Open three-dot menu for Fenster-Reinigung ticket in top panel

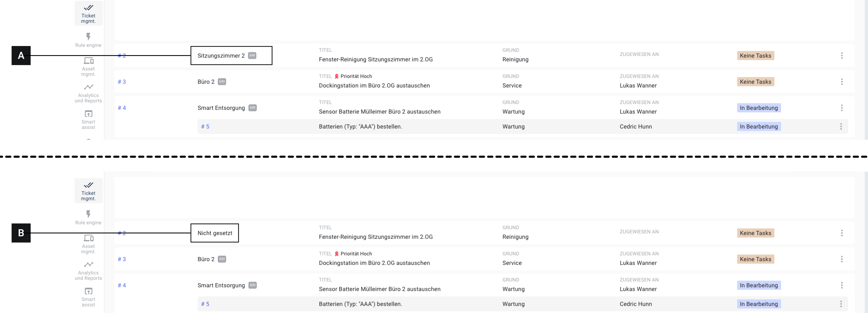(x=841, y=56)
